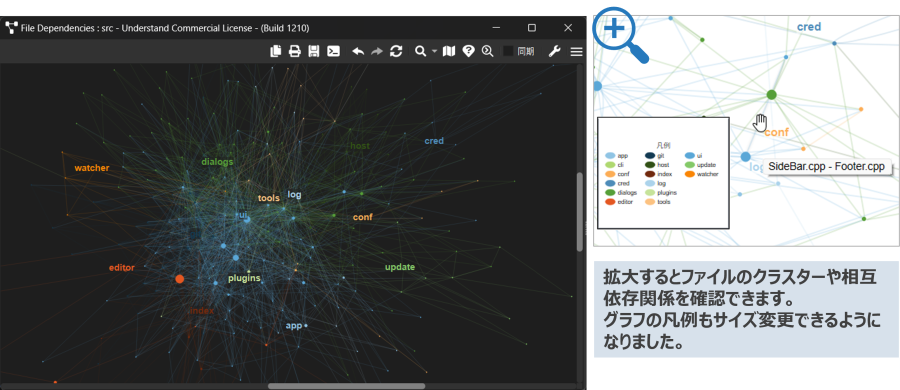Click the search magnifier icon

420,51
